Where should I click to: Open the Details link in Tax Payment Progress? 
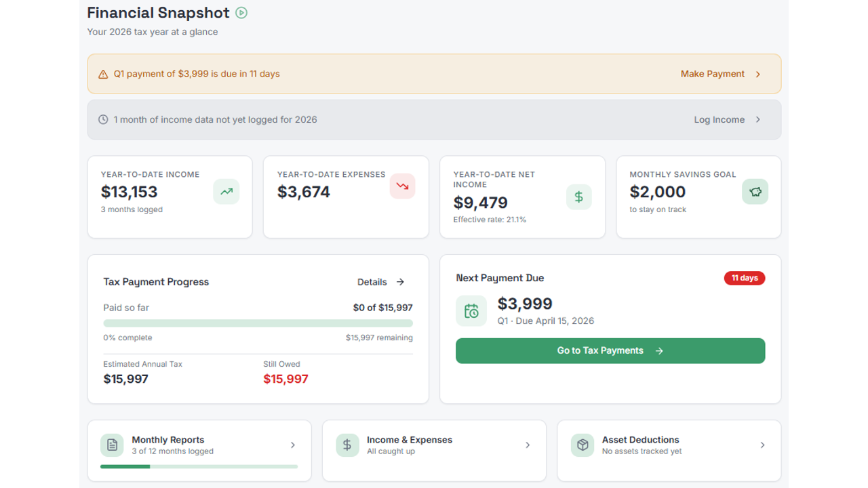point(381,282)
